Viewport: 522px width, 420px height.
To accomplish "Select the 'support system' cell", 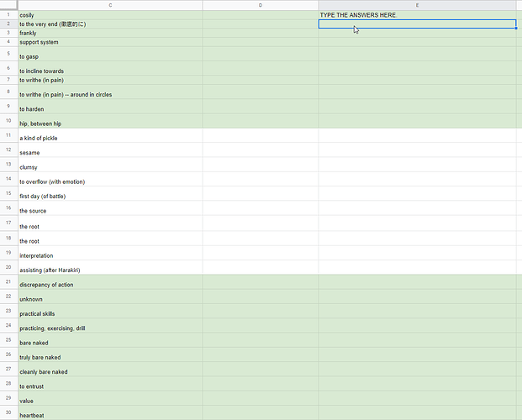I will (x=110, y=42).
